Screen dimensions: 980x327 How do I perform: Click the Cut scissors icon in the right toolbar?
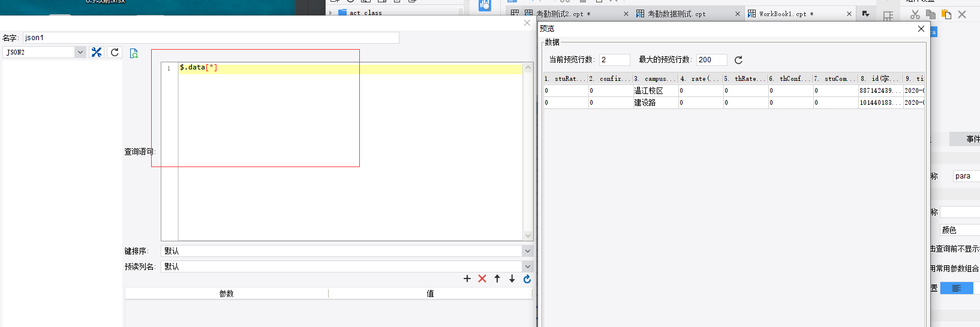(x=915, y=14)
